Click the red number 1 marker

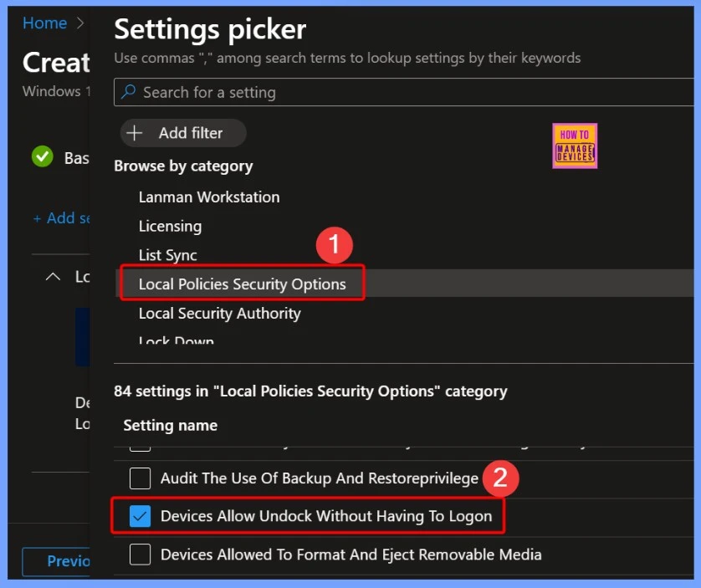click(x=335, y=246)
